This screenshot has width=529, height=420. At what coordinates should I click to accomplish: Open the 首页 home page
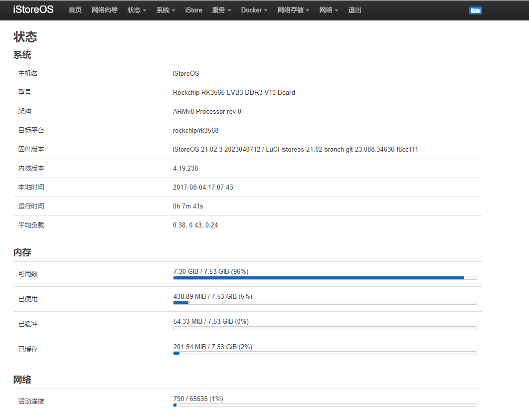[x=75, y=10]
